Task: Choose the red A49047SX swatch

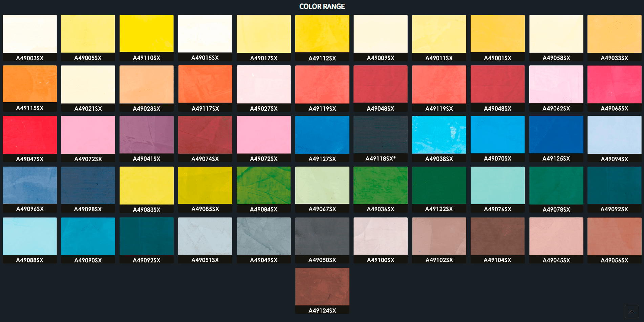Action: tap(30, 135)
